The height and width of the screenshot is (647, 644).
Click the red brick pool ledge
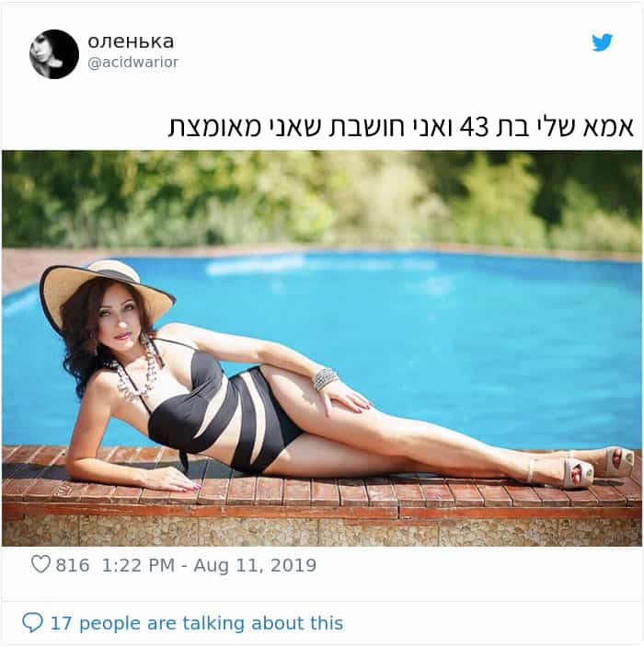point(322,495)
